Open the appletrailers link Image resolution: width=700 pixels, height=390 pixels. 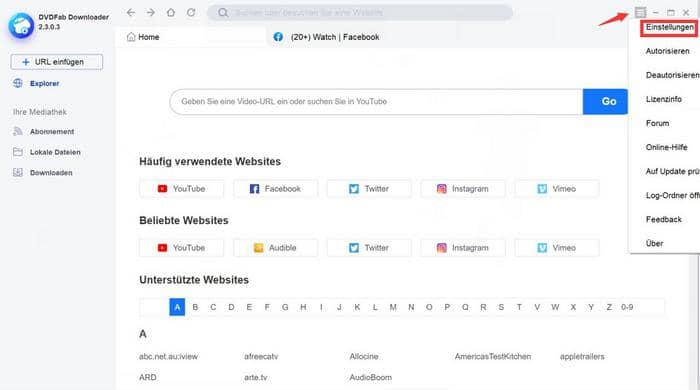(582, 356)
